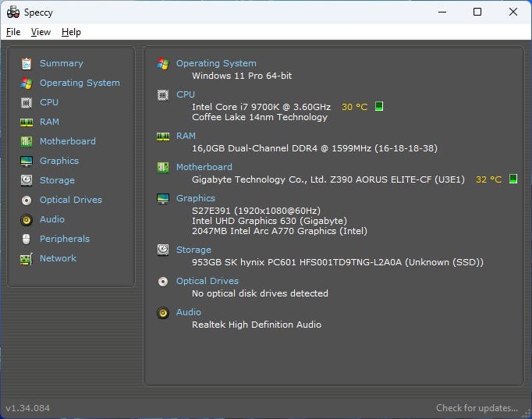View Storage section from sidebar
Image resolution: width=532 pixels, height=419 pixels.
pyautogui.click(x=58, y=180)
